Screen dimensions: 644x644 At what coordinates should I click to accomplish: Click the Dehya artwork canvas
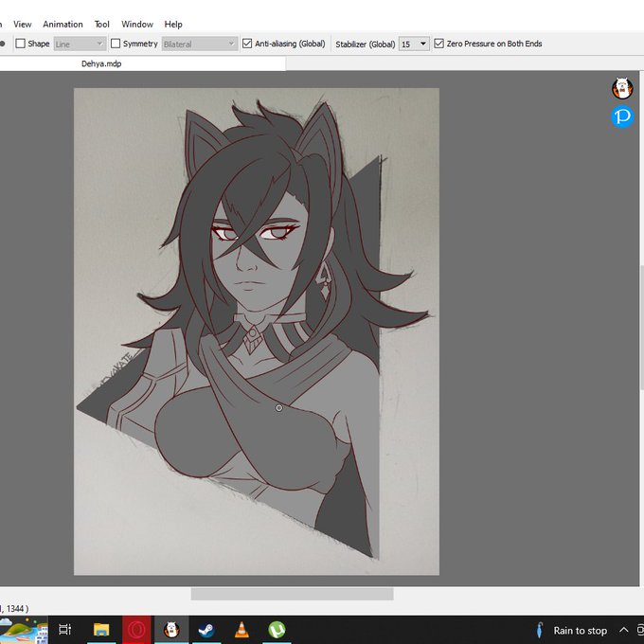click(x=257, y=331)
